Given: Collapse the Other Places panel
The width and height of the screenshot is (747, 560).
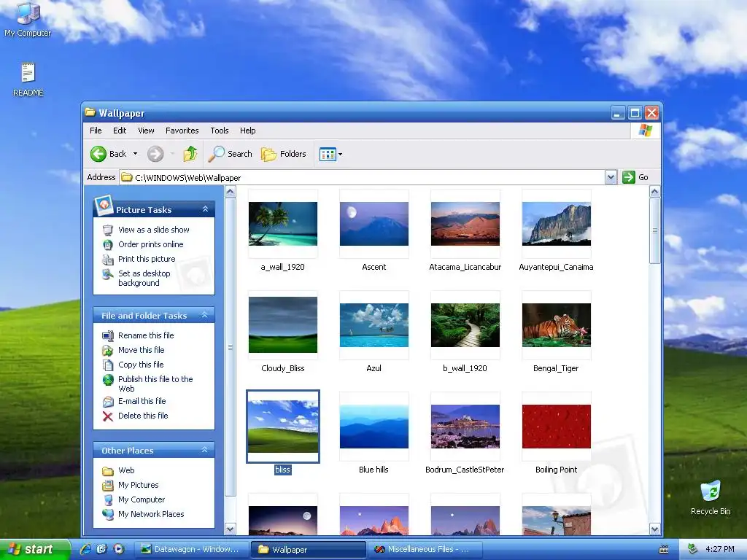Looking at the screenshot, I should [x=205, y=450].
